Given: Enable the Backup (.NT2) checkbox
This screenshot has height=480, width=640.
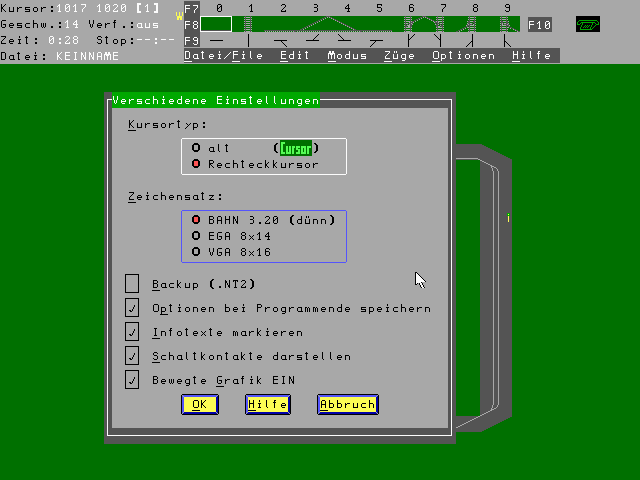Looking at the screenshot, I should tap(132, 284).
